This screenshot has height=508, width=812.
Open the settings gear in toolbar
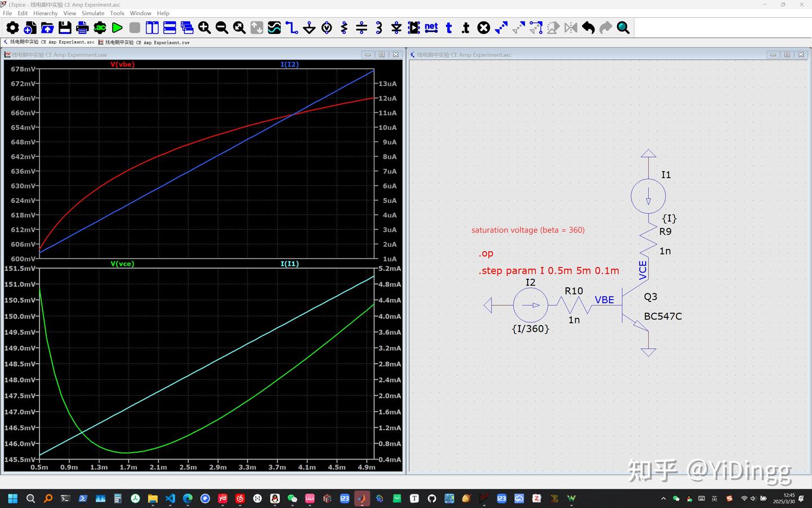(12, 28)
